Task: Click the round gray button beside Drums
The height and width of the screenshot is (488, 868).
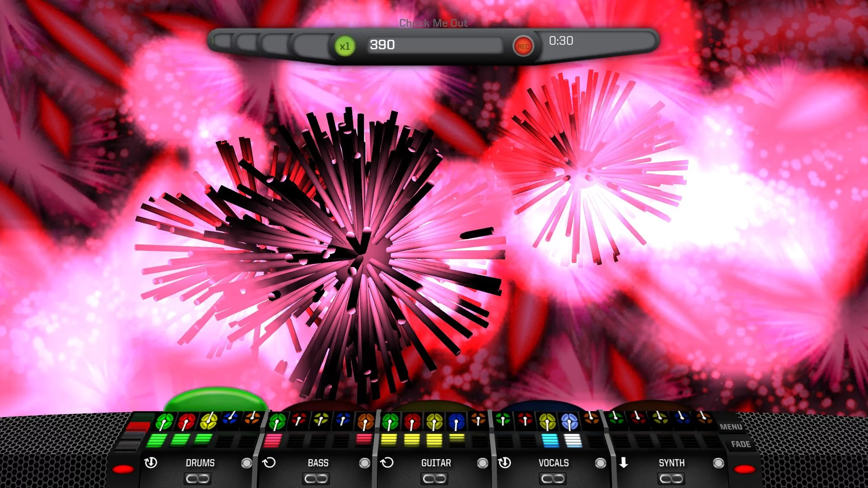Action: tap(246, 463)
